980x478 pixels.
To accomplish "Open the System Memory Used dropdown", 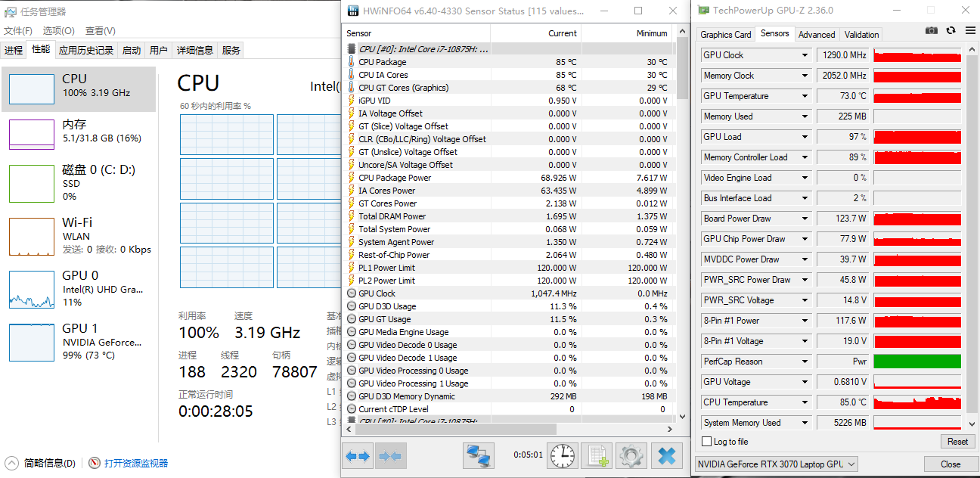I will tap(805, 423).
